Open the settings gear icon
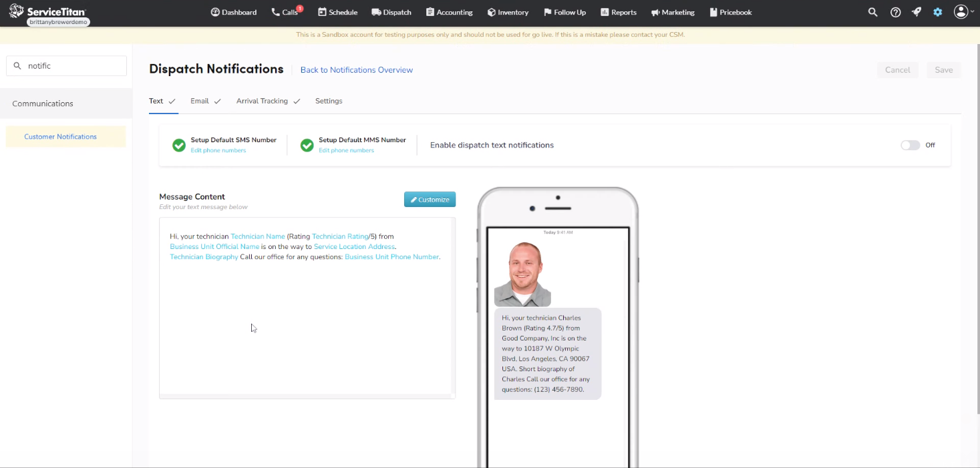 937,11
